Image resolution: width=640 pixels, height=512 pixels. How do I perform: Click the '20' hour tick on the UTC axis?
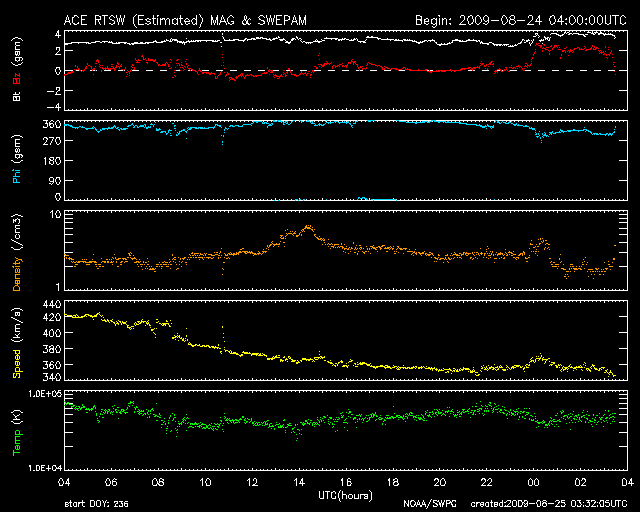point(440,483)
